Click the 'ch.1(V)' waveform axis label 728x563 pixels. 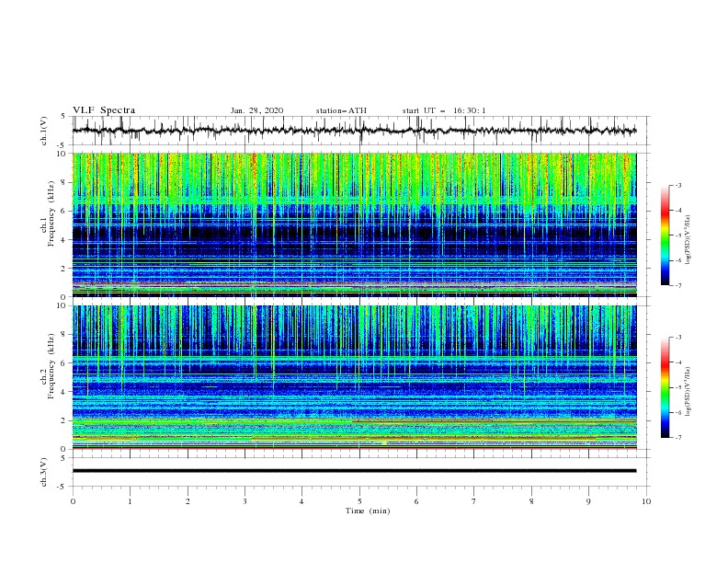point(44,131)
